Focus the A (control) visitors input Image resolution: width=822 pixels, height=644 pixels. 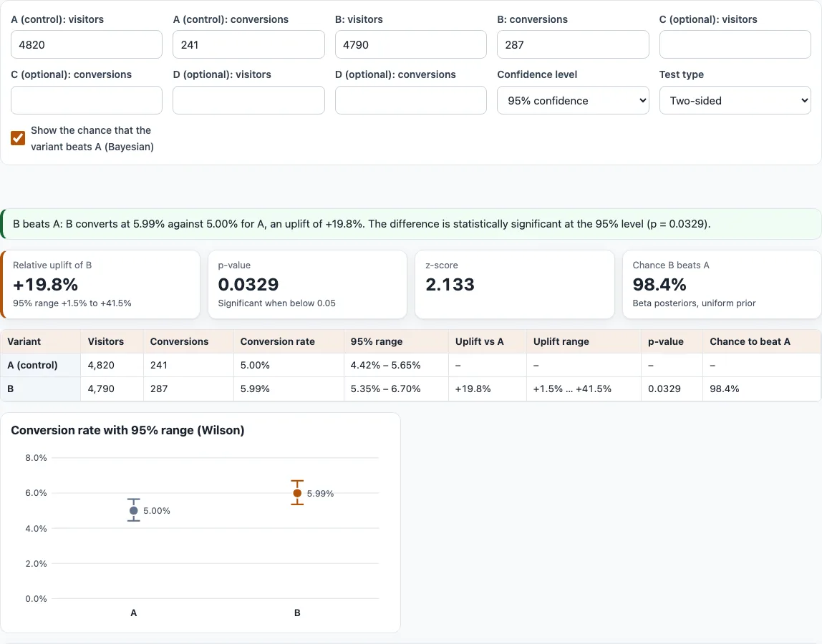87,44
